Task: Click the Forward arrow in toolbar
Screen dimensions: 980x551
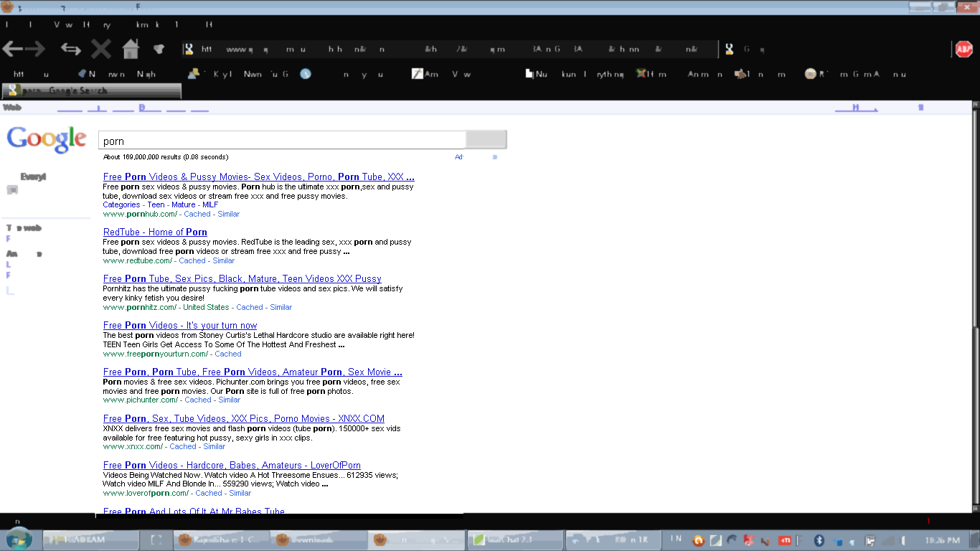Action: (36, 49)
